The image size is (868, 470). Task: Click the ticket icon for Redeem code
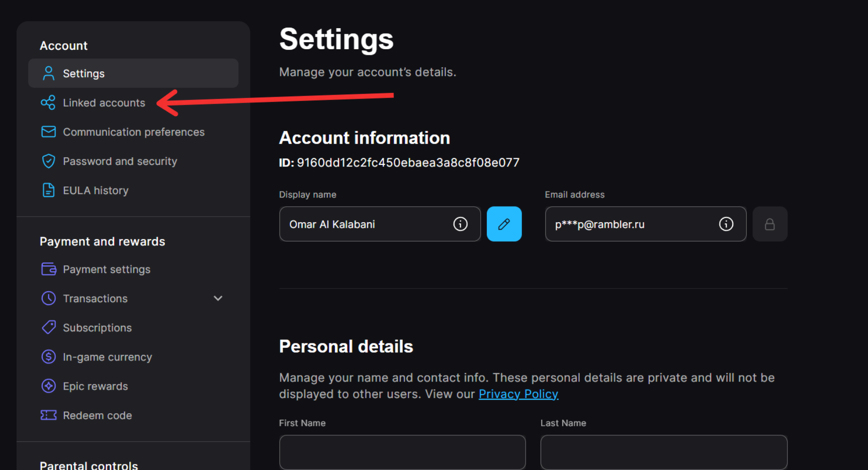pyautogui.click(x=48, y=415)
